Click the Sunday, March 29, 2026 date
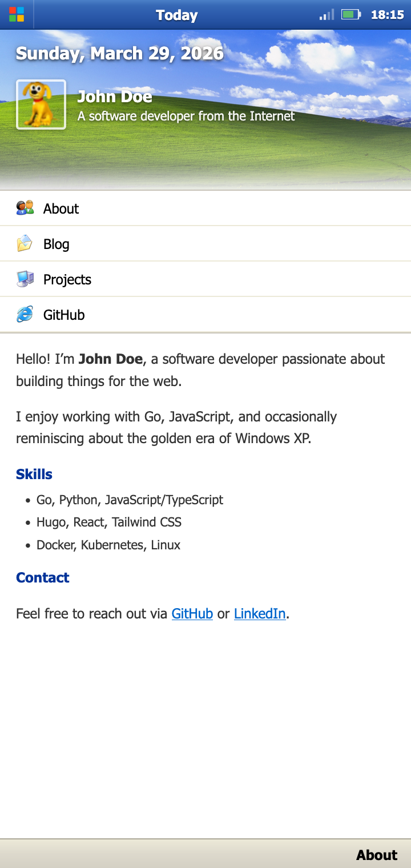 (119, 53)
